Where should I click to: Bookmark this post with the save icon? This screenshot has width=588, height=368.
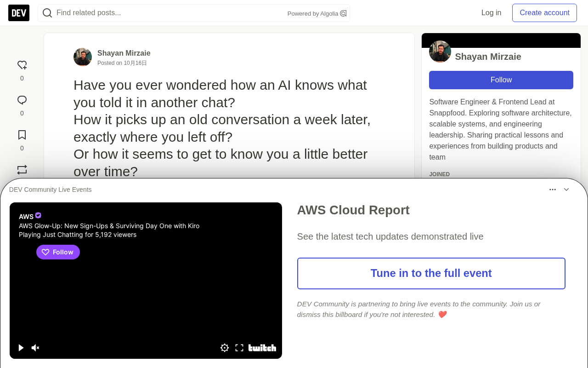(x=22, y=135)
